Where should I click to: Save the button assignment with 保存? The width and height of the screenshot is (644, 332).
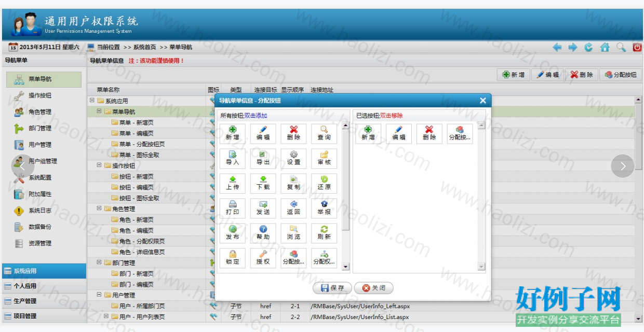332,288
